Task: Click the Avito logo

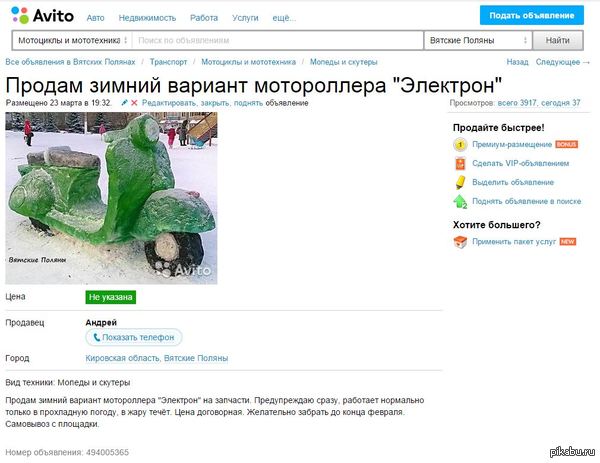Action: tap(42, 16)
